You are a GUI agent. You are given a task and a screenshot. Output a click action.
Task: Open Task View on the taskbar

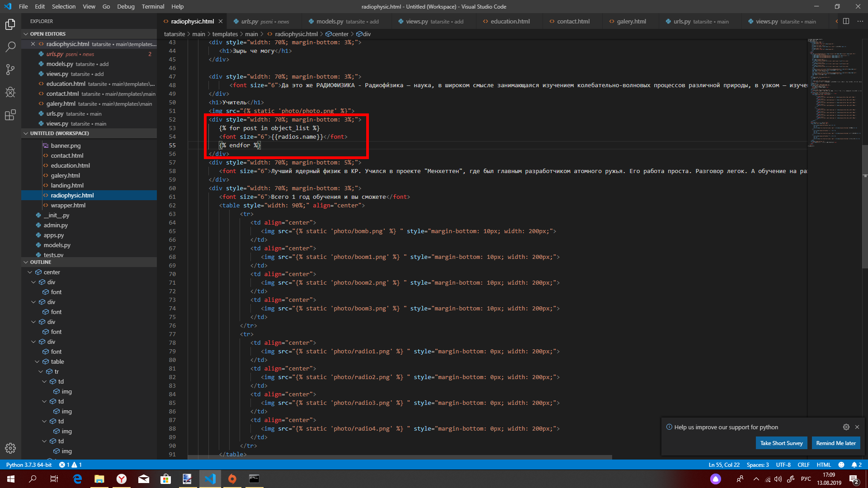click(54, 479)
